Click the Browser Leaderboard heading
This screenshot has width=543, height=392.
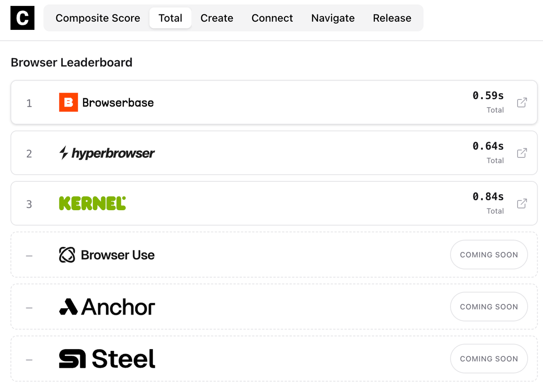point(71,62)
